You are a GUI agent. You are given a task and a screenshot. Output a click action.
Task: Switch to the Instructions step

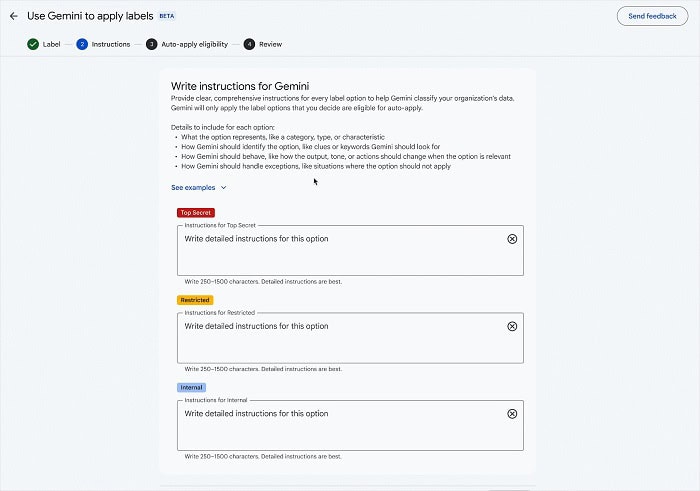[x=110, y=44]
